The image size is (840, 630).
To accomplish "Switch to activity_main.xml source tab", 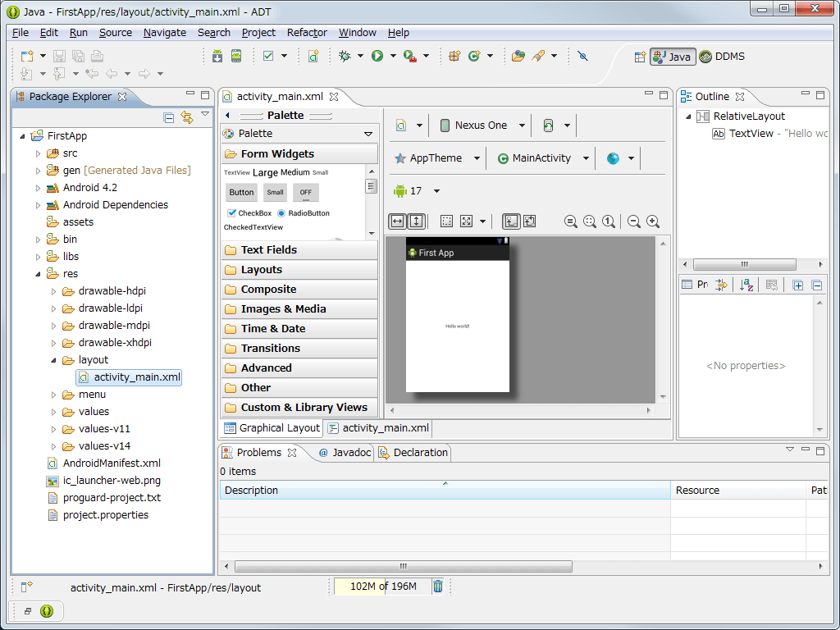I will pos(378,427).
